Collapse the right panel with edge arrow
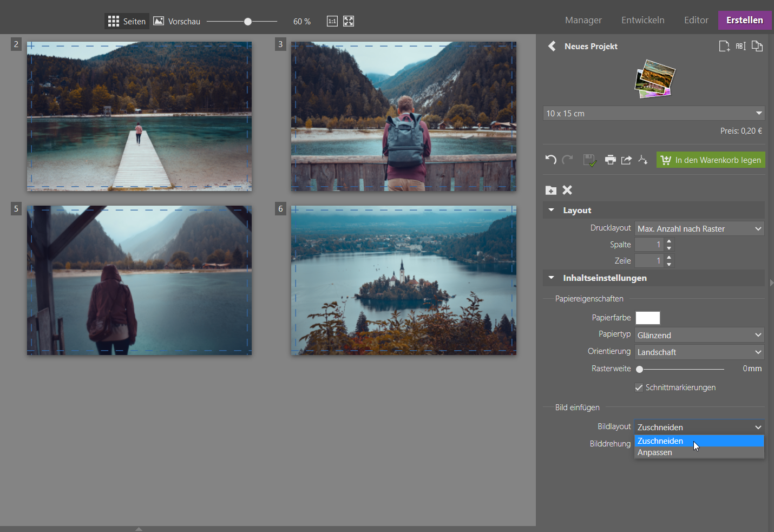This screenshot has width=774, height=532. [771, 283]
